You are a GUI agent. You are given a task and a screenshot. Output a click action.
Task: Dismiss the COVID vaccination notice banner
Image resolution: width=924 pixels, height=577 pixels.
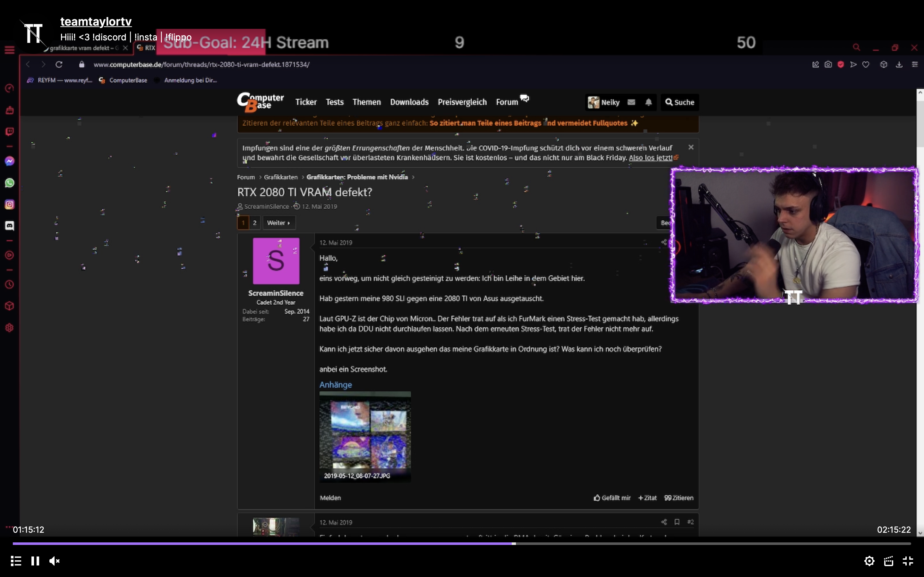point(691,147)
